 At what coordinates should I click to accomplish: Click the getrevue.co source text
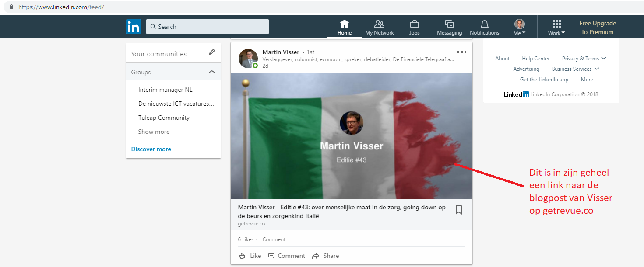coord(251,224)
